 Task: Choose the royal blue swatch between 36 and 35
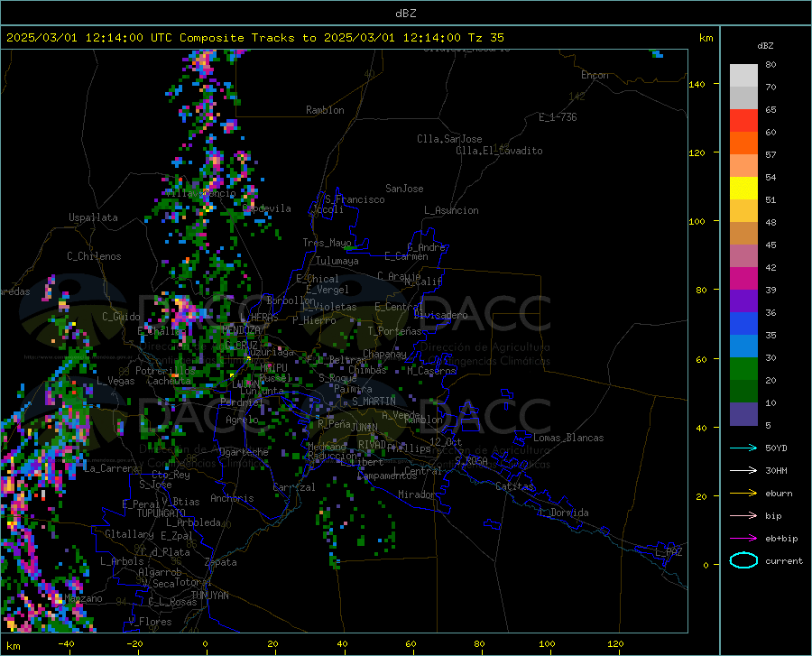click(x=743, y=324)
